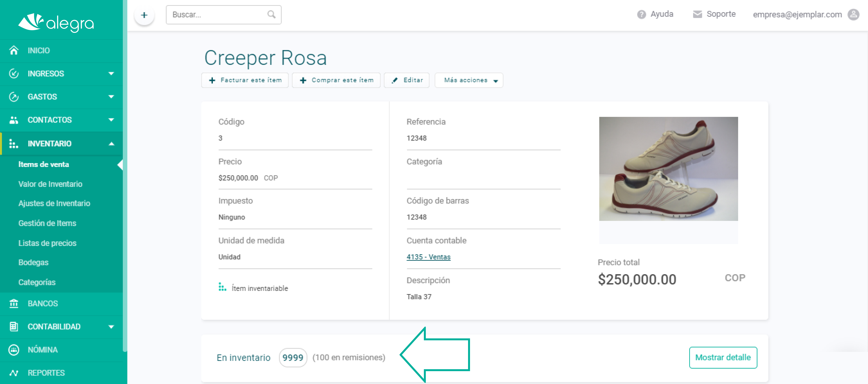Click the Soporte link
The width and height of the screenshot is (868, 384).
click(x=721, y=14)
